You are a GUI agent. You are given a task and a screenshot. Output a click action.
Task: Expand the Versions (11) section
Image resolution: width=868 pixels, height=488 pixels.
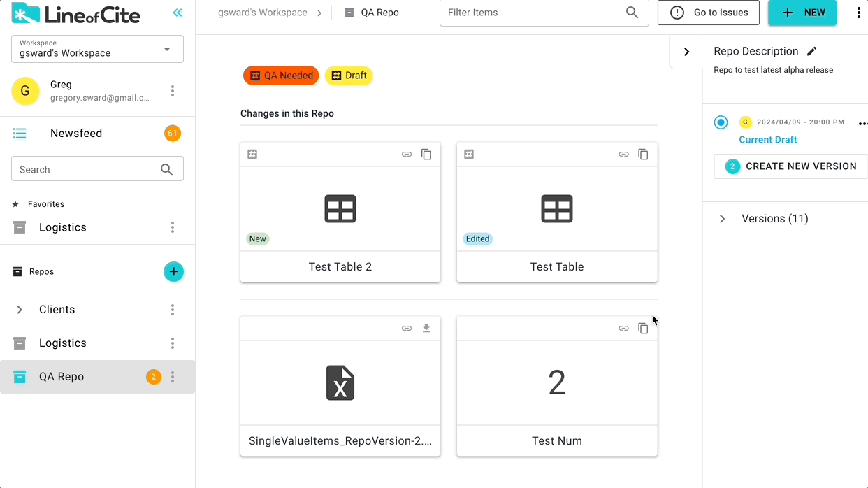coord(723,219)
